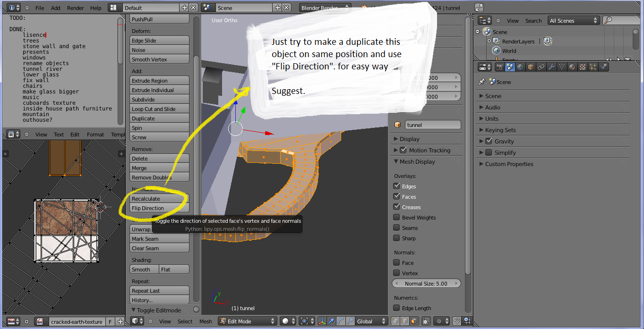This screenshot has width=644, height=329.
Task: Open the World properties globe tab
Action: point(520,67)
